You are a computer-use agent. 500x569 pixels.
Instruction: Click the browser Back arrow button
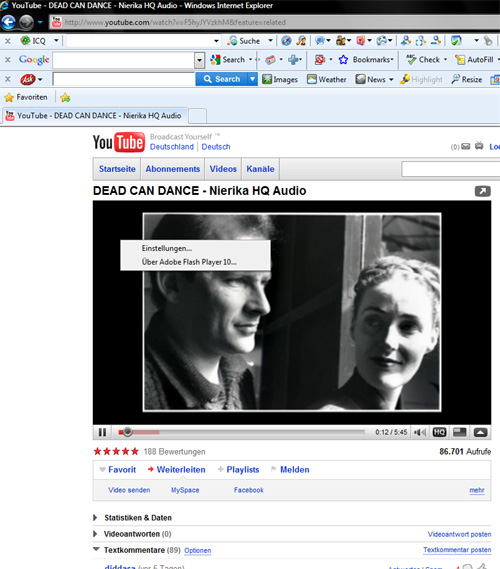[x=8, y=22]
